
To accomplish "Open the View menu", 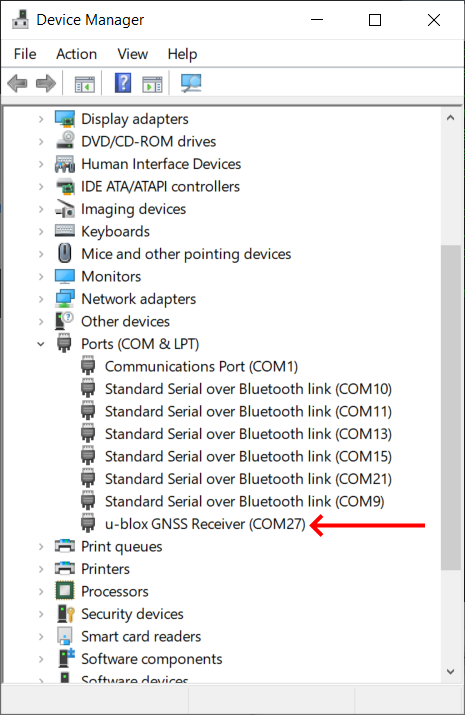I will pos(133,54).
